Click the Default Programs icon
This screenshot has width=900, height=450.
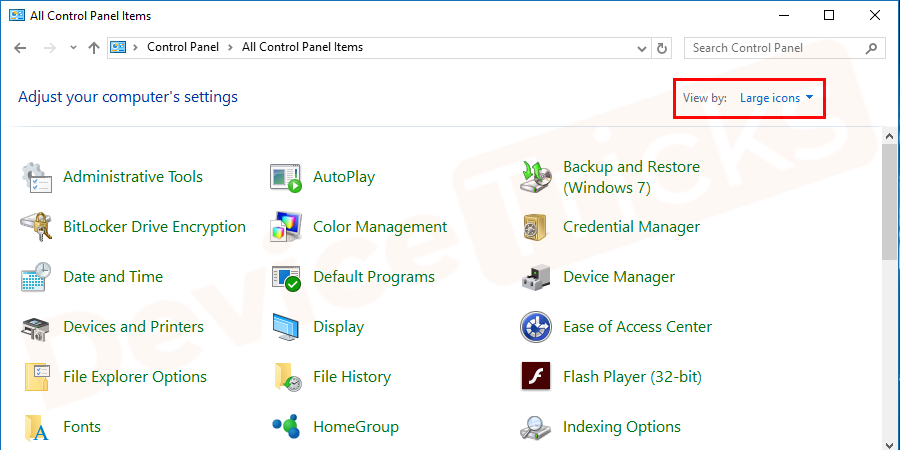[x=286, y=277]
